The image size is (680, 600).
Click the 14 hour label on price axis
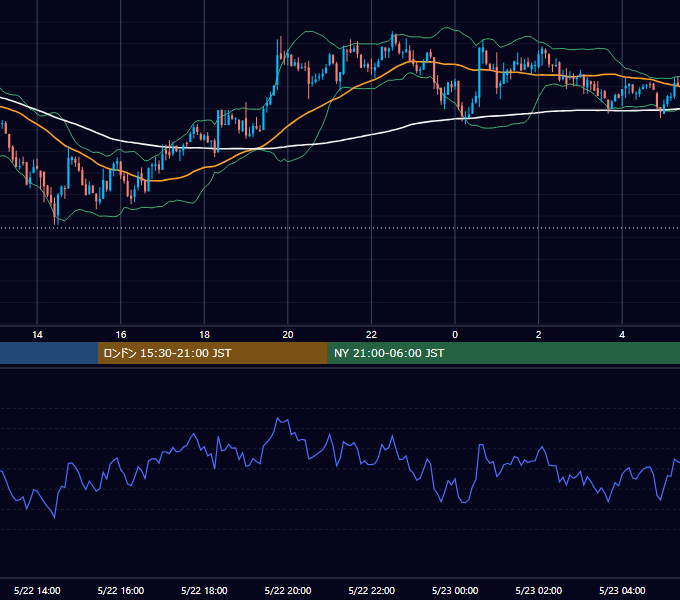37,335
